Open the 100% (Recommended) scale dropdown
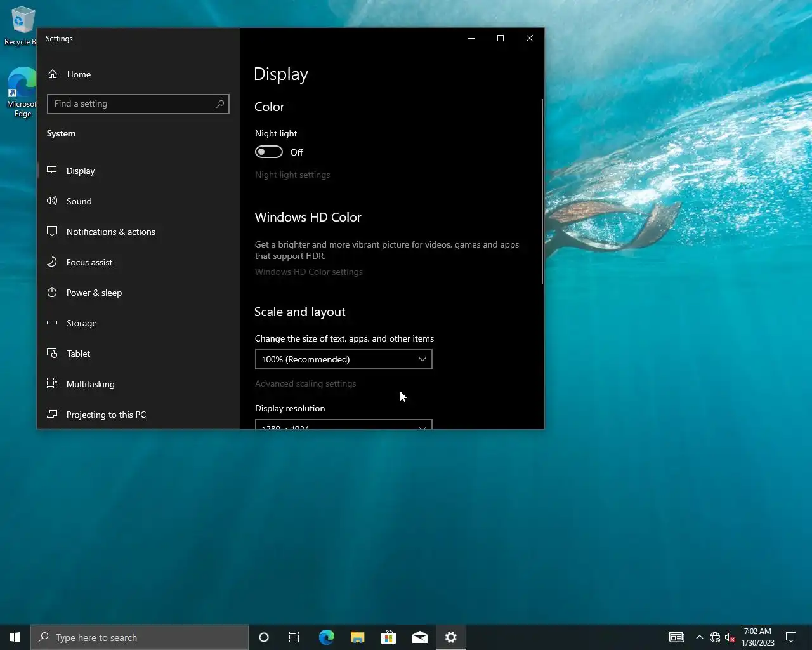 point(343,359)
